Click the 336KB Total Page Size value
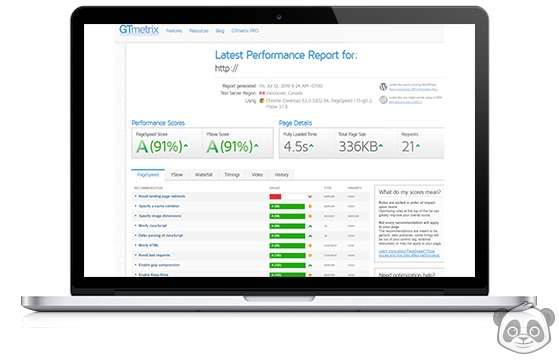The height and width of the screenshot is (360, 559). coord(358,146)
